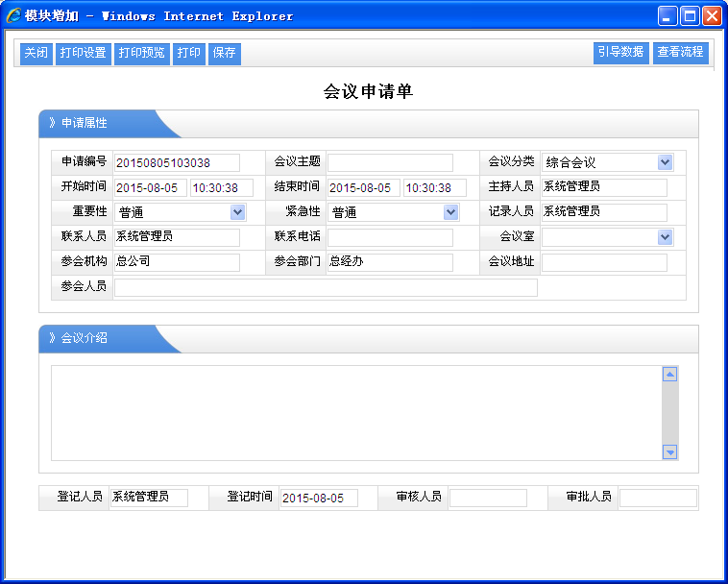
Task: Click the 开始时间 date field
Action: (151, 187)
